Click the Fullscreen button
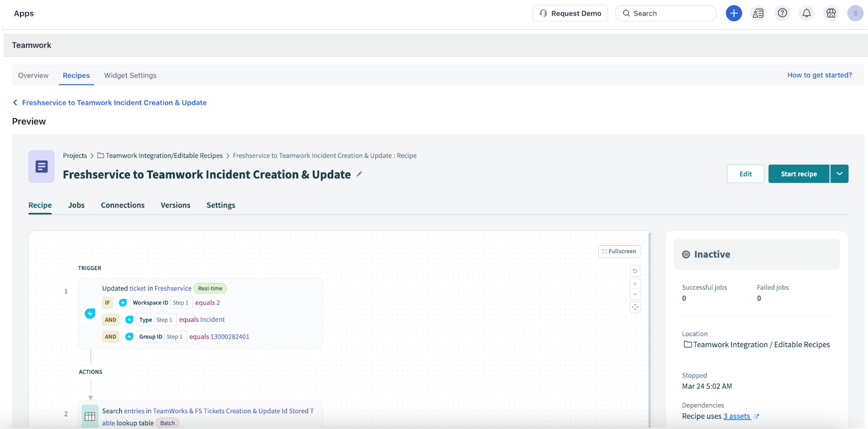Screen dimensions: 868x429 (620, 251)
